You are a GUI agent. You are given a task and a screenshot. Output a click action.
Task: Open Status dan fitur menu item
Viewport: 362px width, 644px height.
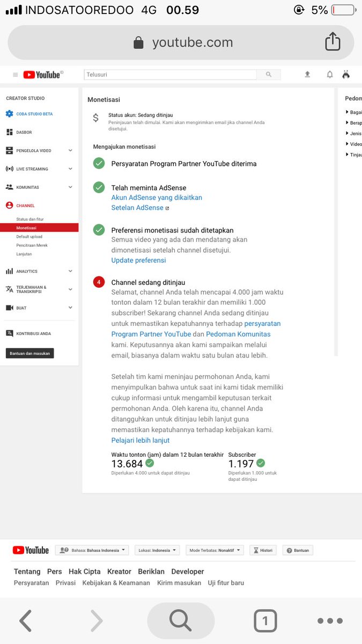[x=29, y=219]
